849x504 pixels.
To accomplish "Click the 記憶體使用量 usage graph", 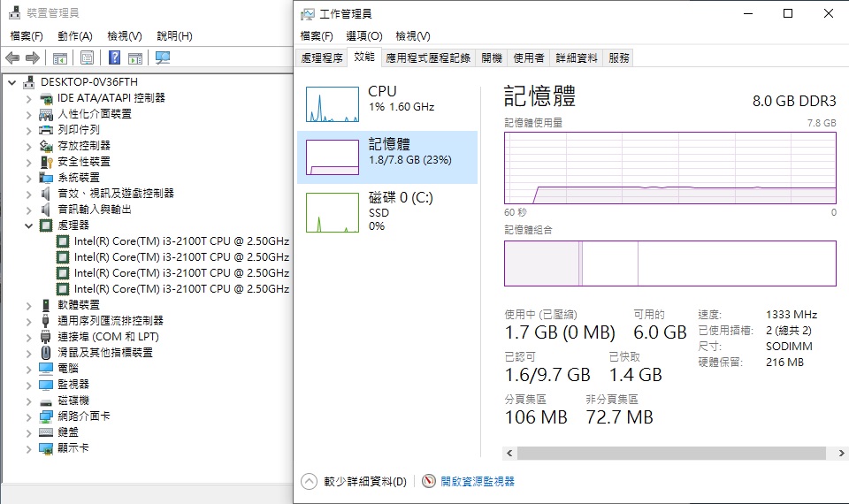I will tap(670, 168).
